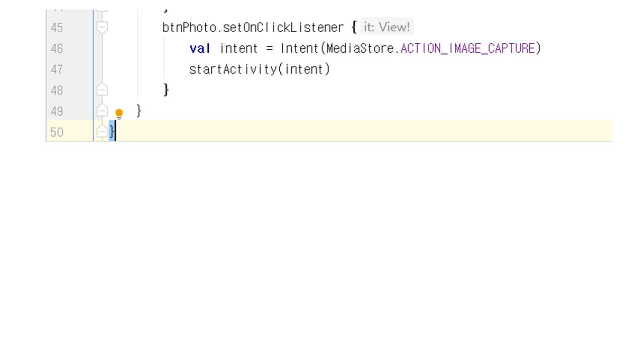Click line number 47 in the gutter
Screen dimensions: 644x362
[x=57, y=69]
